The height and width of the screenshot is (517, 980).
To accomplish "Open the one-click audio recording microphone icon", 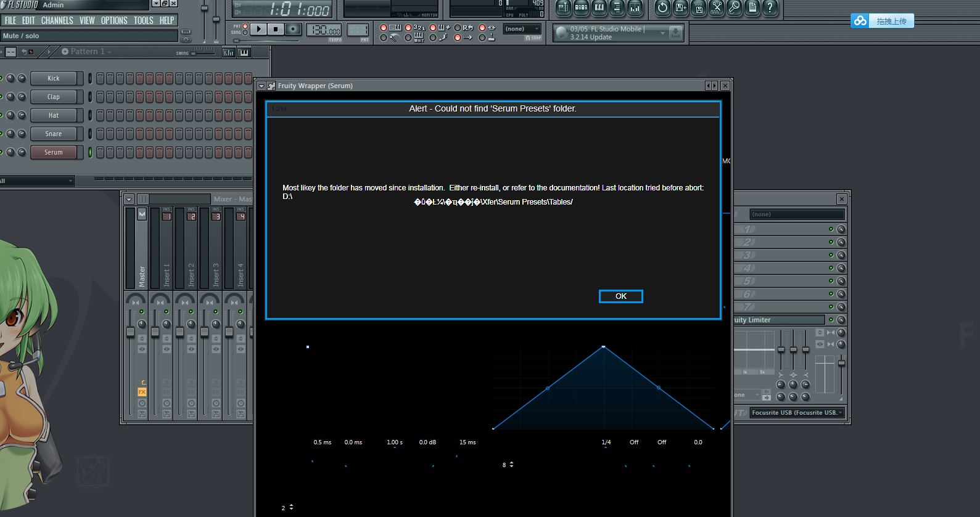I will click(x=734, y=8).
